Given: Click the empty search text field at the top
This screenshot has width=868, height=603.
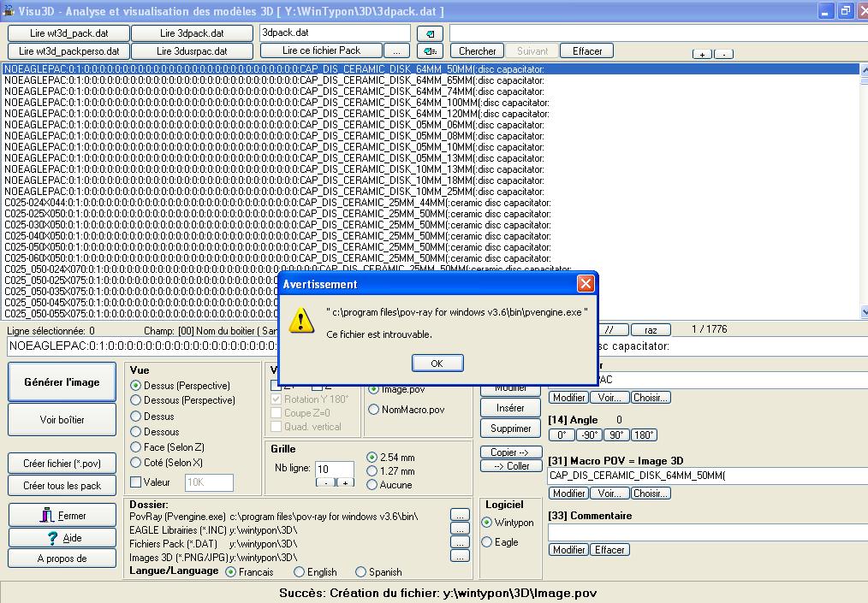Looking at the screenshot, I should (658, 33).
